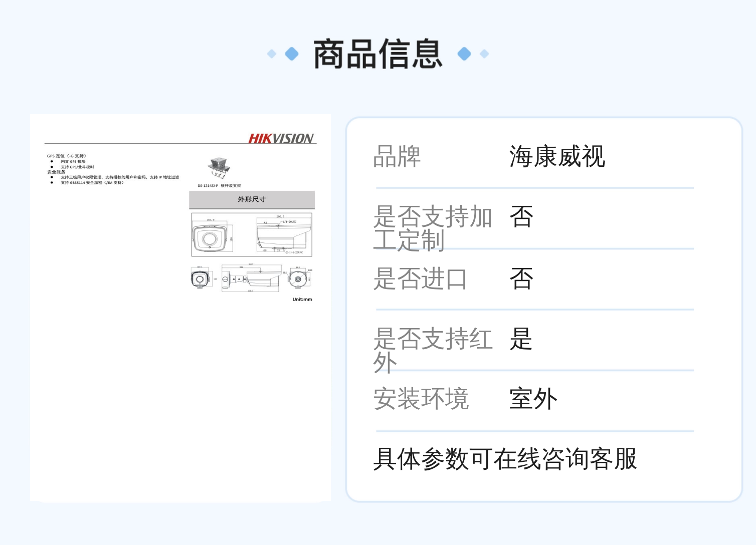756x545 pixels.
Task: Open the datasheet page thumbnail
Action: click(180, 308)
